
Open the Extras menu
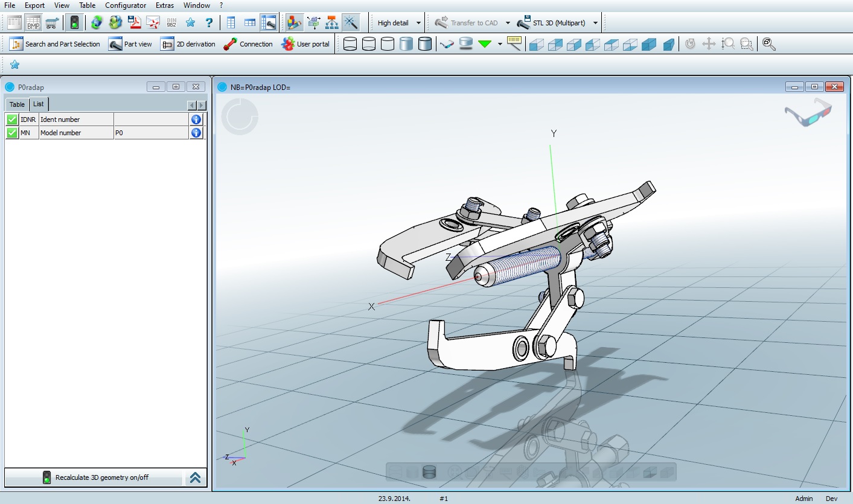165,5
